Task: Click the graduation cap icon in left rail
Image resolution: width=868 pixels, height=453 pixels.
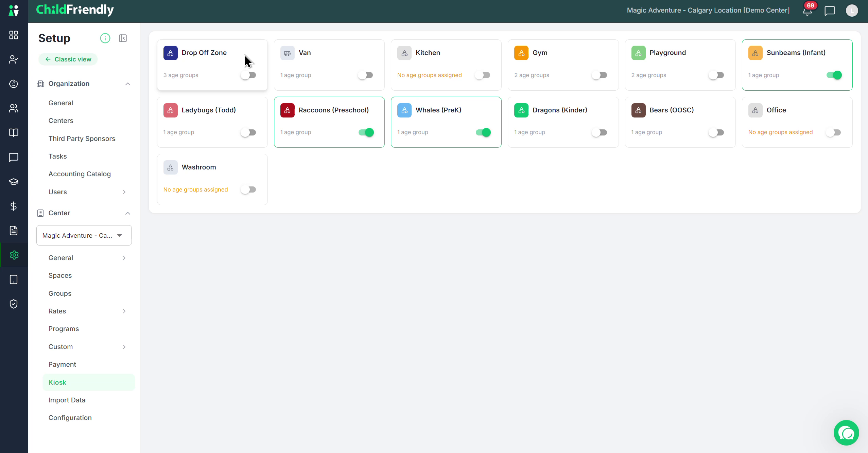Action: tap(14, 182)
